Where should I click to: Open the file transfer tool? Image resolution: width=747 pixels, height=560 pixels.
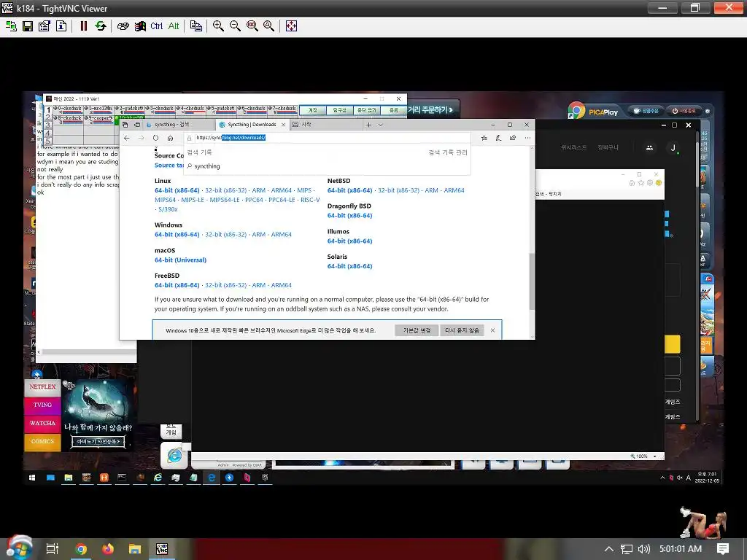[196, 26]
